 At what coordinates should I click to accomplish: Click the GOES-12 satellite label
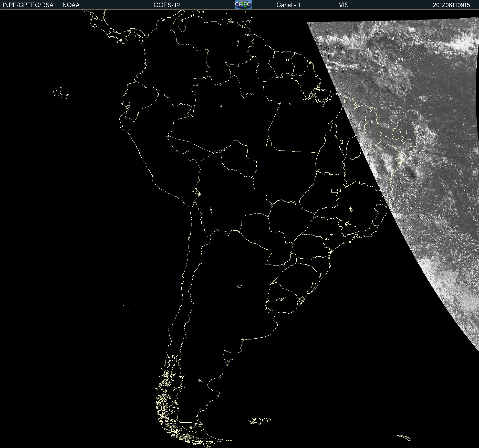(x=167, y=5)
